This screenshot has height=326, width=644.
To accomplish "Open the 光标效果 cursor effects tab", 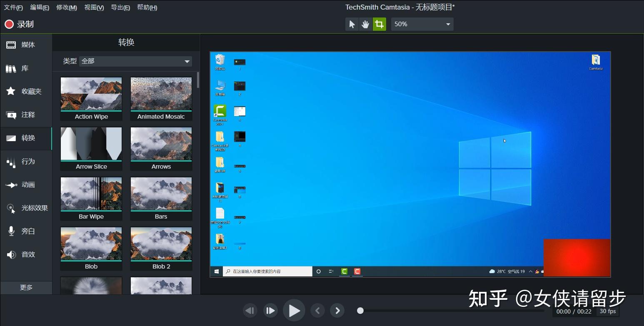I will tap(26, 208).
